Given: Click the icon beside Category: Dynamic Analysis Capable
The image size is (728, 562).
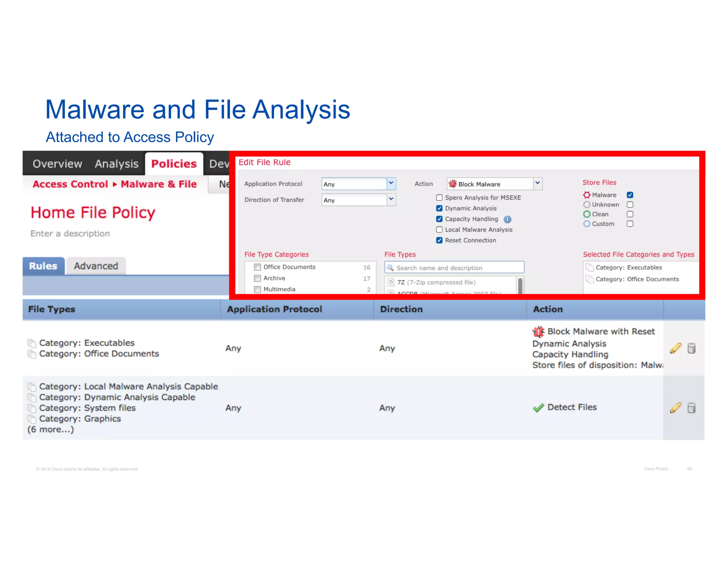Looking at the screenshot, I should (x=32, y=398).
